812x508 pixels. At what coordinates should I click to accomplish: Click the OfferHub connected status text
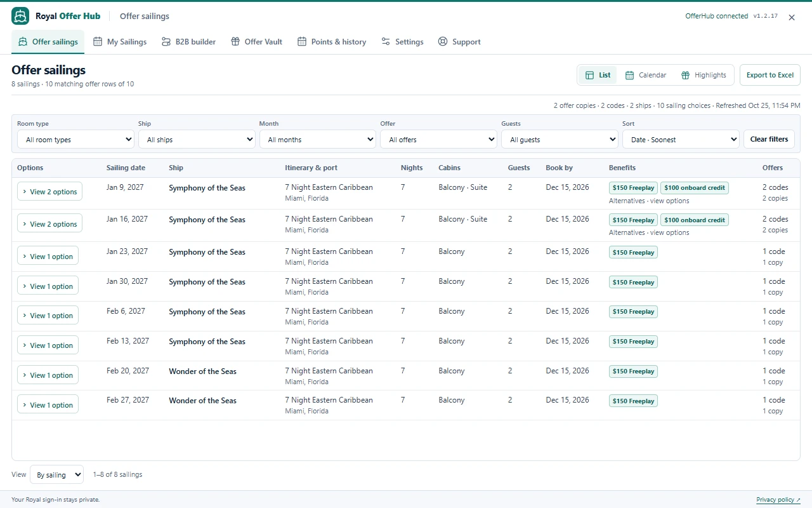tap(716, 16)
